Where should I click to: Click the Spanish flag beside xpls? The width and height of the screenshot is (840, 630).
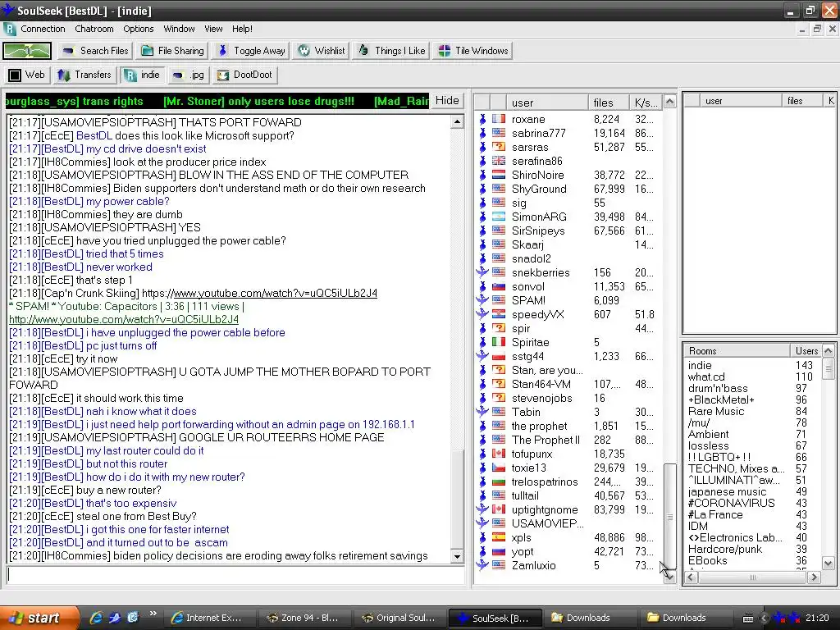pyautogui.click(x=499, y=536)
